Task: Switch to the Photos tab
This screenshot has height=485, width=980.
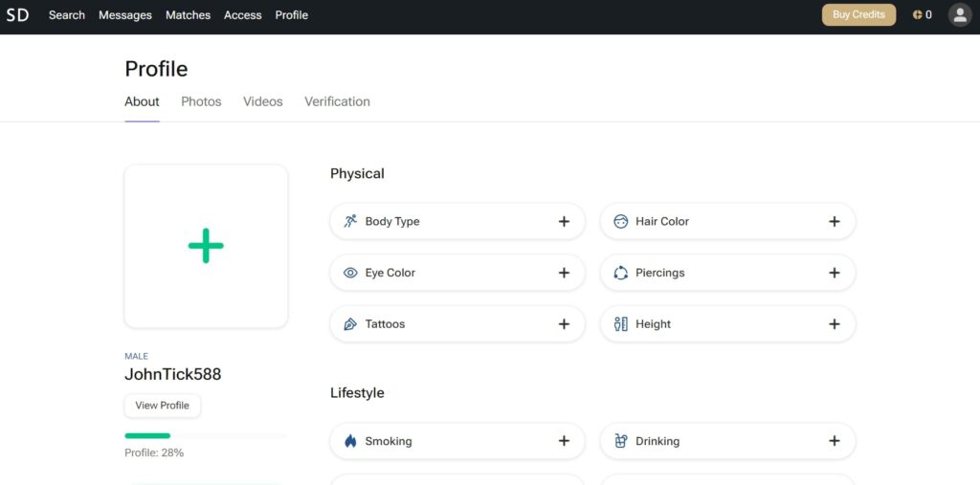Action: click(x=201, y=101)
